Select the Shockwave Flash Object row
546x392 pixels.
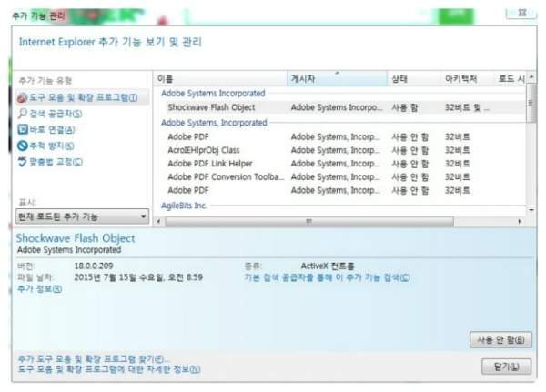(x=339, y=107)
